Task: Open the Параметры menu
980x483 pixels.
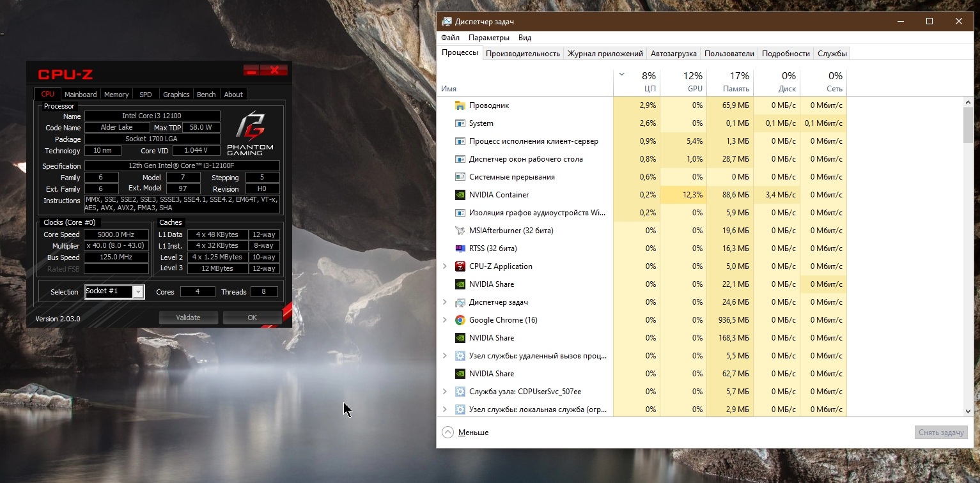Action: [x=489, y=38]
